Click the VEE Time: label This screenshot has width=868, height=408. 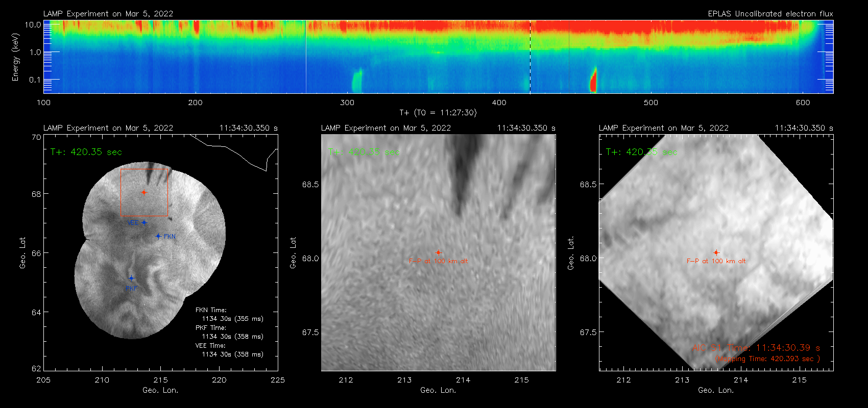211,346
